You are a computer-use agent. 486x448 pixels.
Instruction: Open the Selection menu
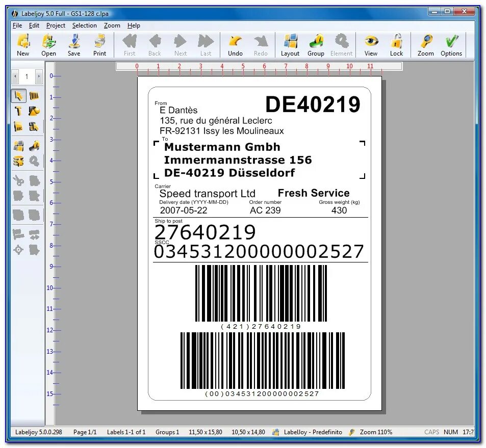click(84, 25)
